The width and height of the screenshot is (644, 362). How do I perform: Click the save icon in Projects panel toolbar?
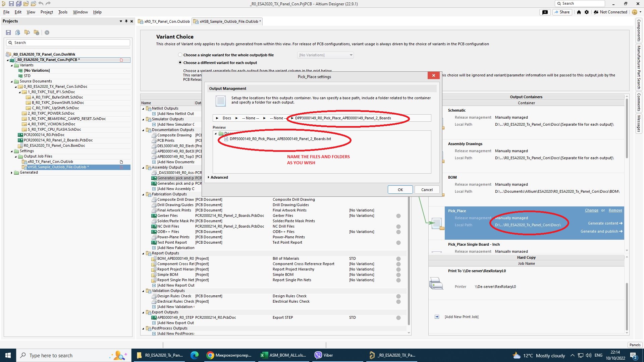click(x=8, y=33)
